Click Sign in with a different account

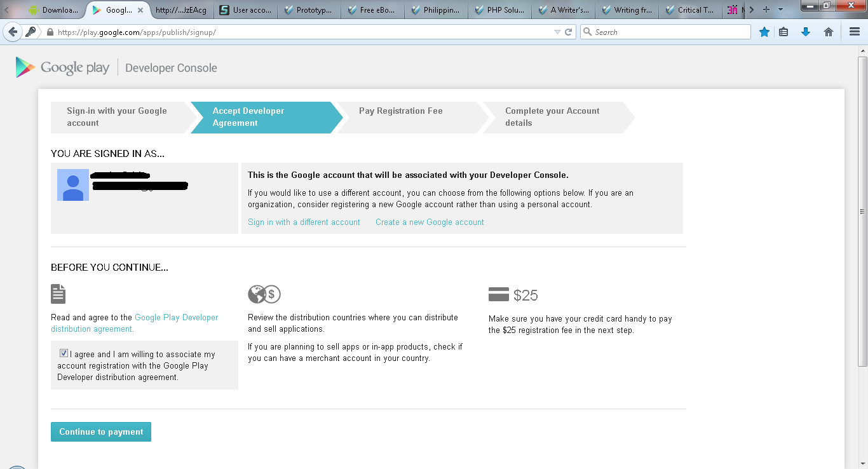tap(304, 222)
